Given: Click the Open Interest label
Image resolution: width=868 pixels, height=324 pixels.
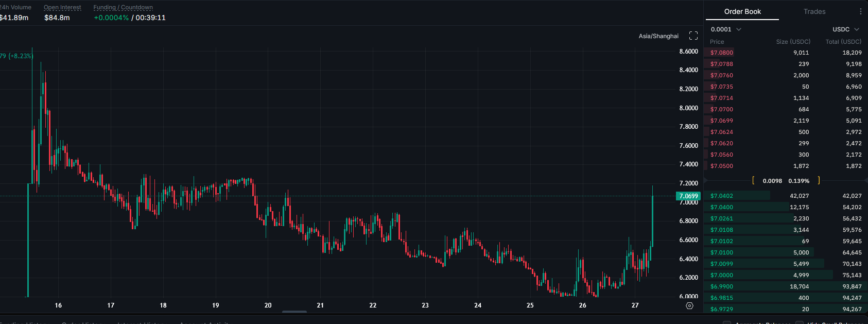Looking at the screenshot, I should point(62,7).
